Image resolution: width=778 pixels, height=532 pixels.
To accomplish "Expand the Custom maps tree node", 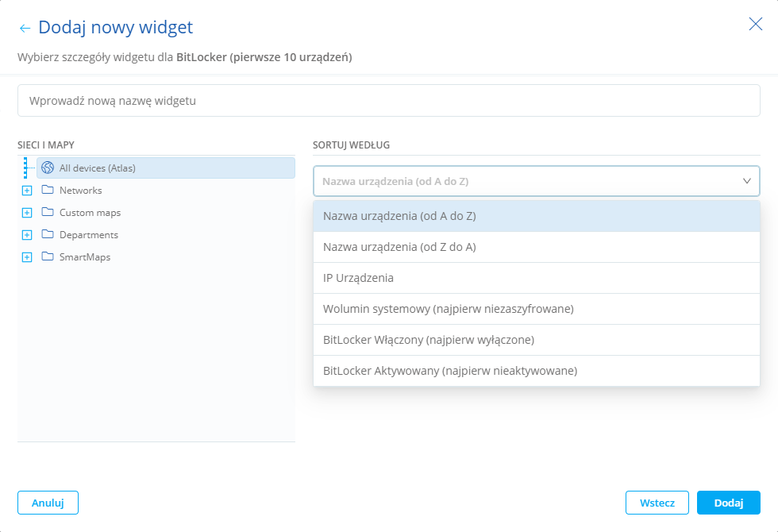I will pos(27,212).
